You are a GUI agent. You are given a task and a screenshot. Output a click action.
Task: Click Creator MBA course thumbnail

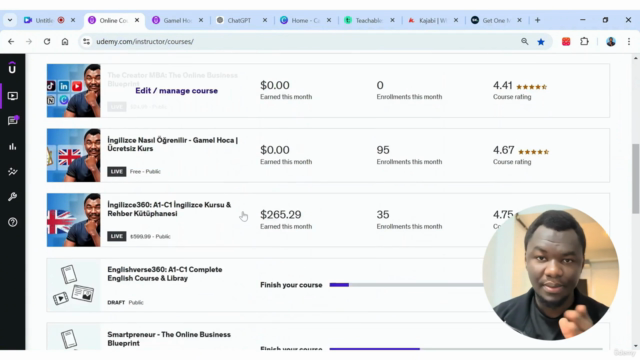[73, 91]
